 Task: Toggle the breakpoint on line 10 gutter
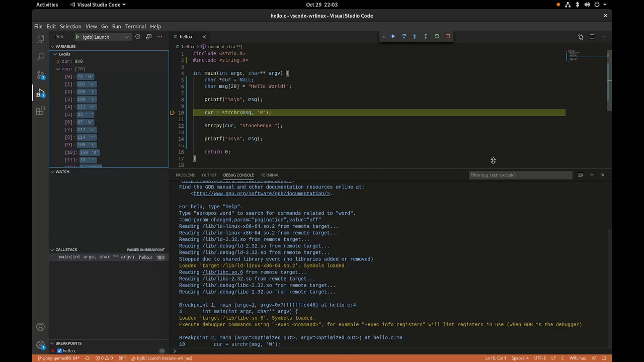pyautogui.click(x=172, y=113)
